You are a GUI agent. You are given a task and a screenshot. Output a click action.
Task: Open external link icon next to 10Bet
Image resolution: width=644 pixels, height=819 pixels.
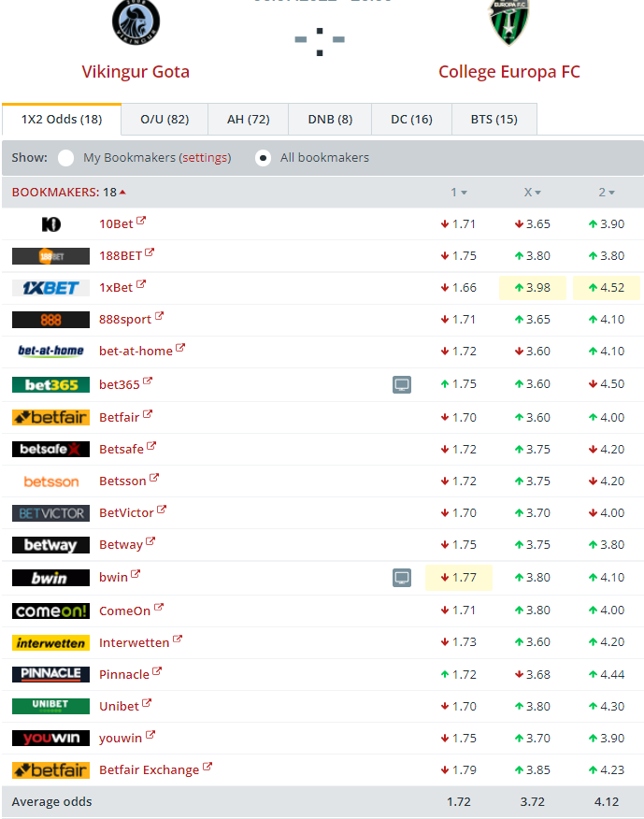141,222
